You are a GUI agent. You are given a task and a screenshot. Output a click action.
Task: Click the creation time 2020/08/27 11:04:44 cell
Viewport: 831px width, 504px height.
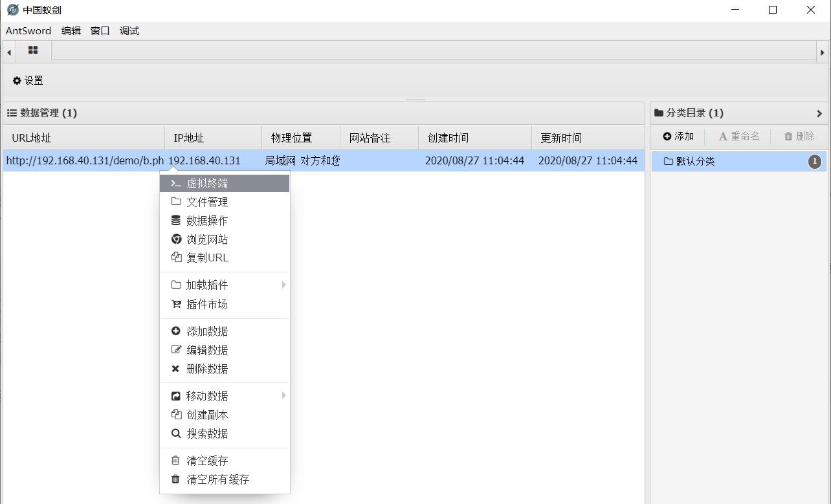point(475,161)
